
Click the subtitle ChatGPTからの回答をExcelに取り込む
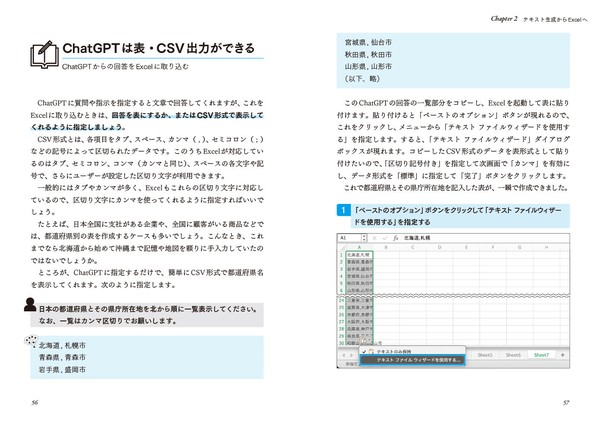(x=125, y=67)
